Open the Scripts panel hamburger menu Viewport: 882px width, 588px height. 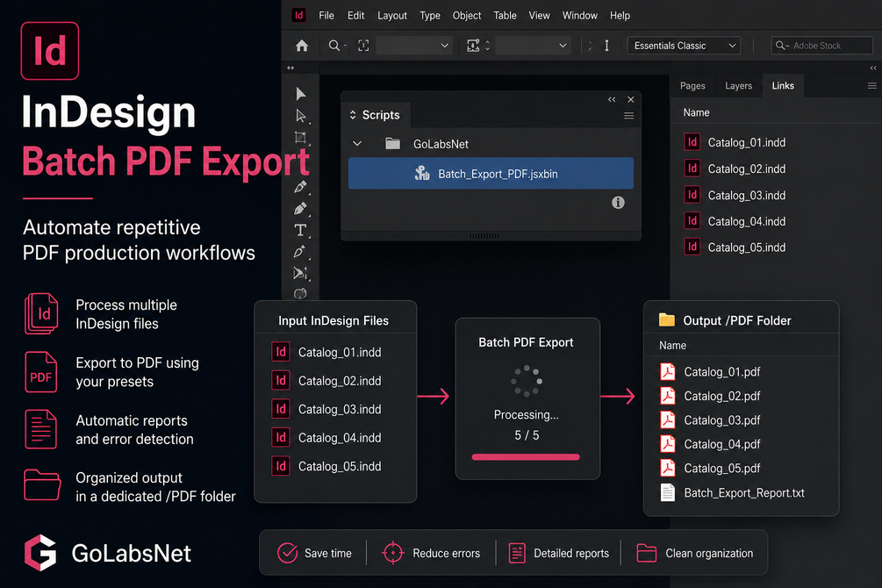(629, 116)
